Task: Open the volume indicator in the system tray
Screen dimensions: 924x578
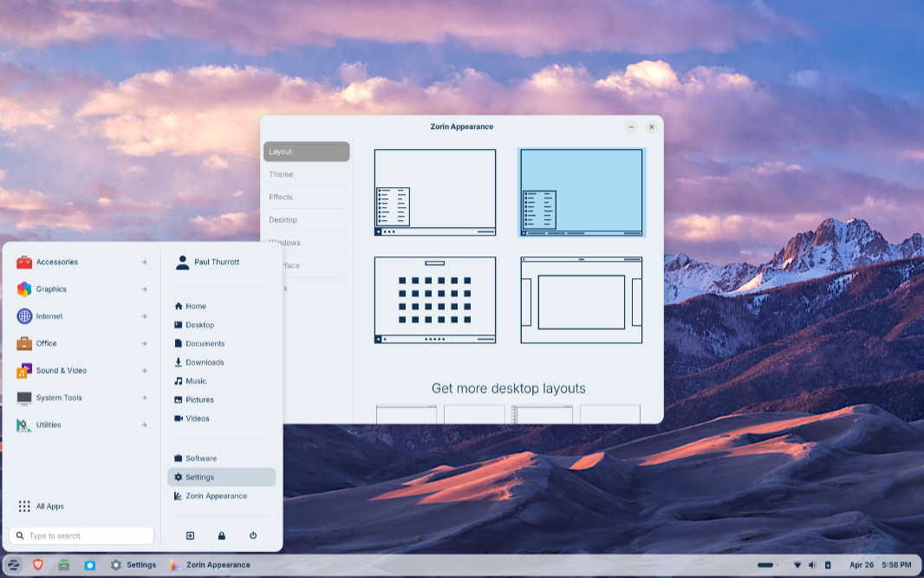Action: [812, 565]
